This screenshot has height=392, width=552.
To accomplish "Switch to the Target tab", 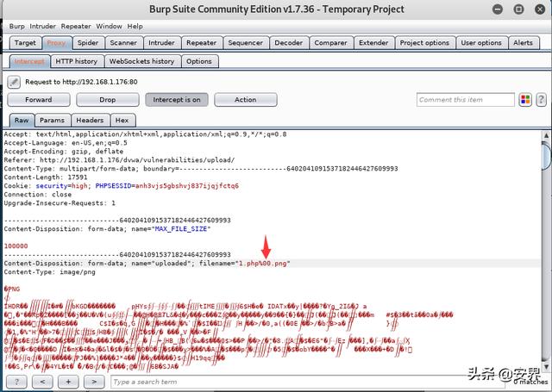I will pos(25,43).
